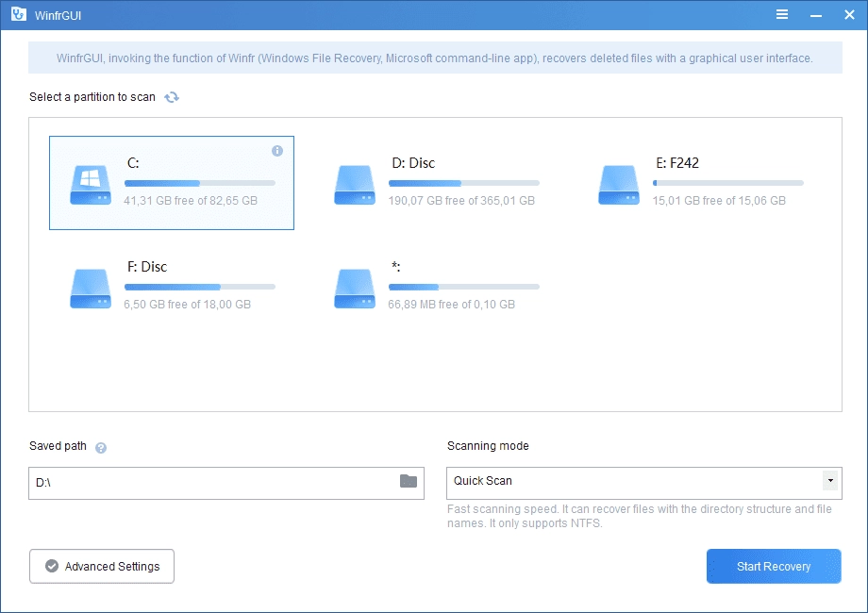This screenshot has height=613, width=868.
Task: Refresh the partition list
Action: (x=172, y=97)
